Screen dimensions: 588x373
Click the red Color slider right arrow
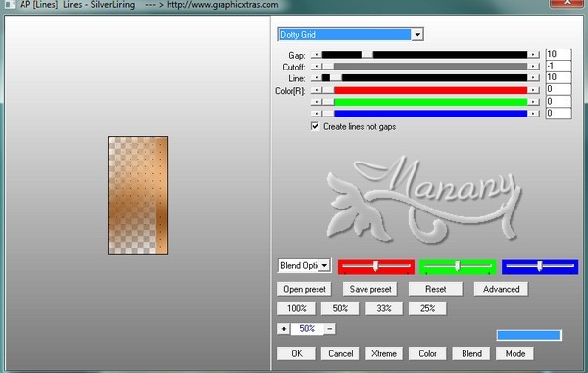tap(533, 90)
